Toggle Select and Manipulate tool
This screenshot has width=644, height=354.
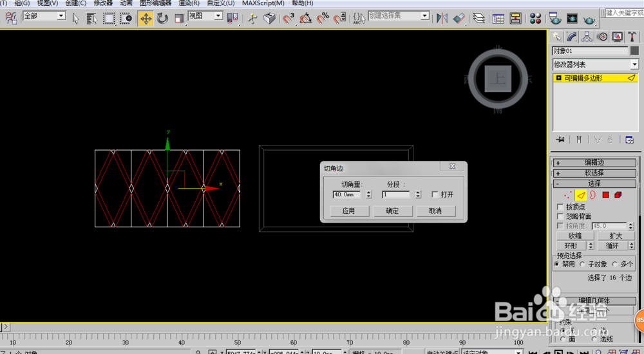[252, 19]
